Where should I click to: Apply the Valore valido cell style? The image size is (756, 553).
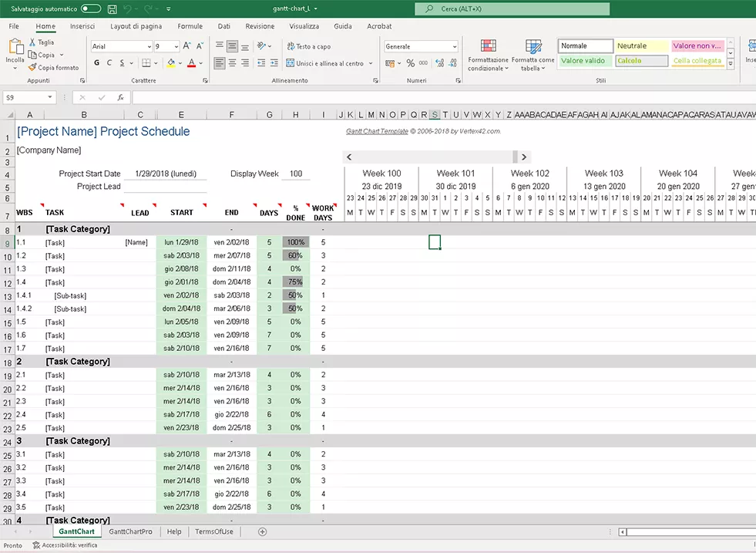click(586, 61)
